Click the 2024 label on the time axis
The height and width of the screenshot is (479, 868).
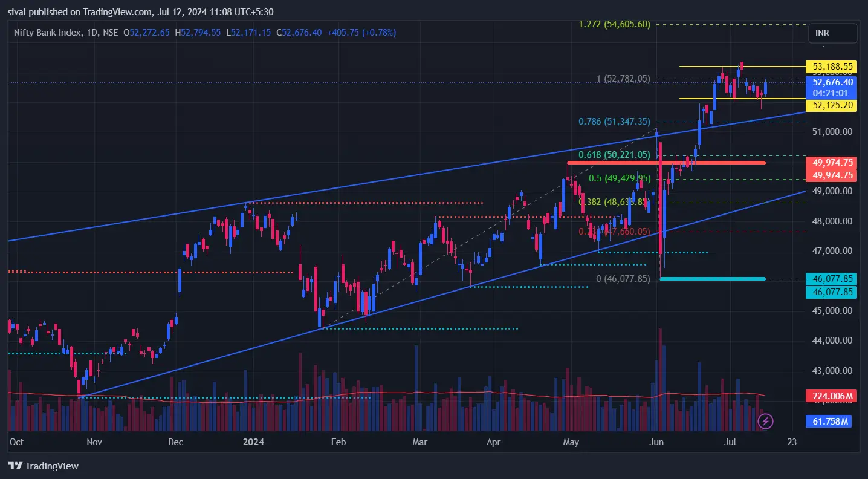coord(252,442)
